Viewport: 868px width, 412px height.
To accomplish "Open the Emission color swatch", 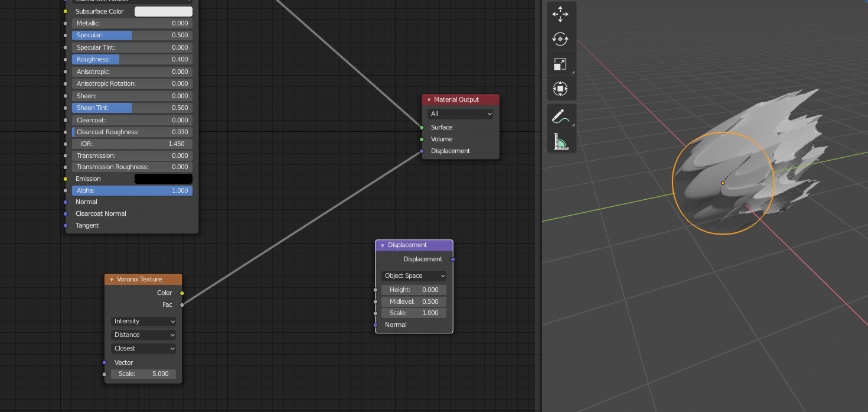I will coord(164,178).
